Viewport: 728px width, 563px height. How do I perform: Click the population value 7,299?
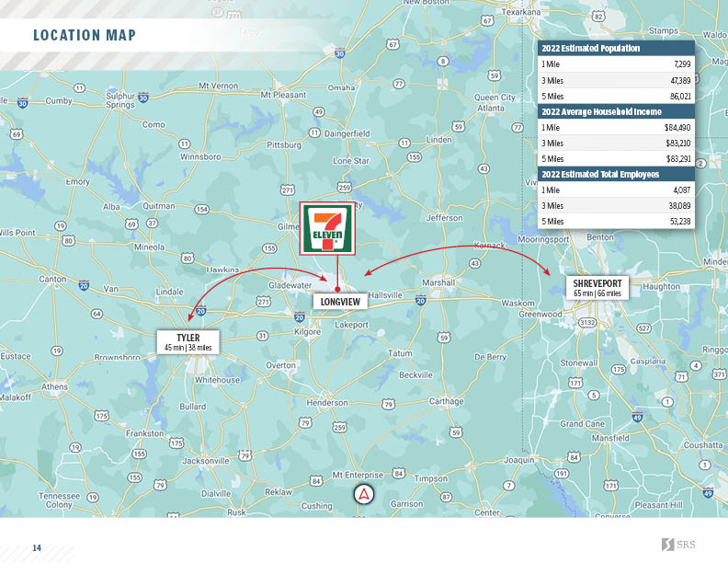coord(682,64)
